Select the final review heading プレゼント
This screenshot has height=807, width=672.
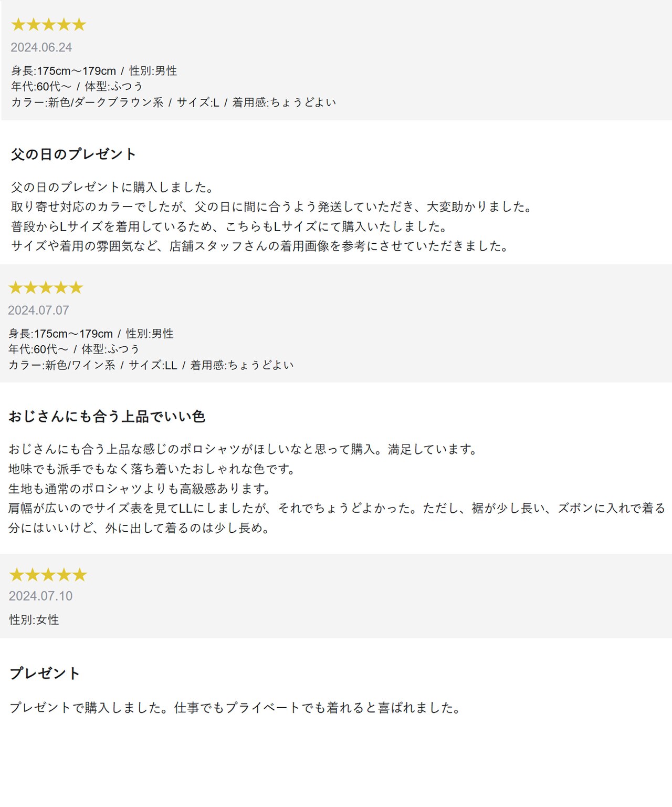tap(45, 673)
